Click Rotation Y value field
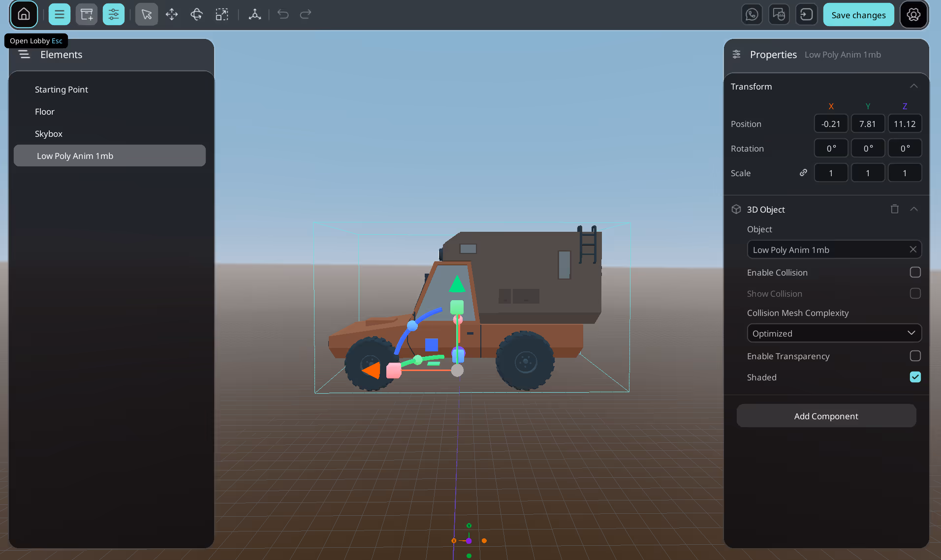 (868, 148)
